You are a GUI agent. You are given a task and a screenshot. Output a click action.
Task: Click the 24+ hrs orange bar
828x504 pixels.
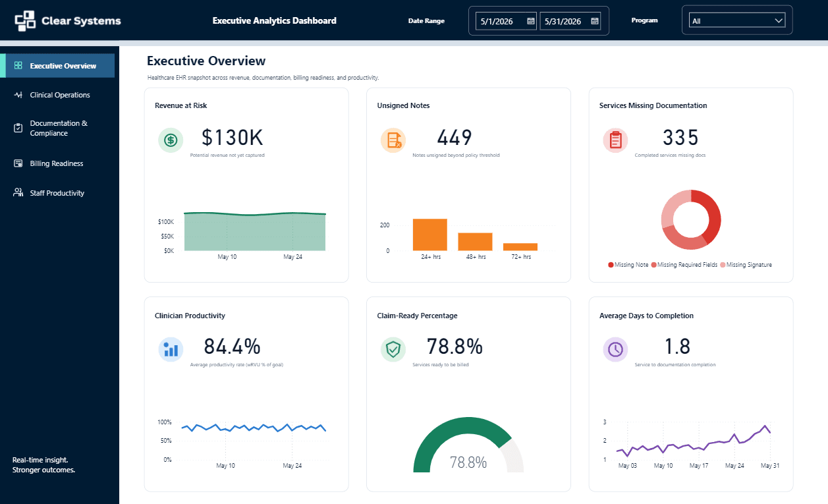point(430,235)
